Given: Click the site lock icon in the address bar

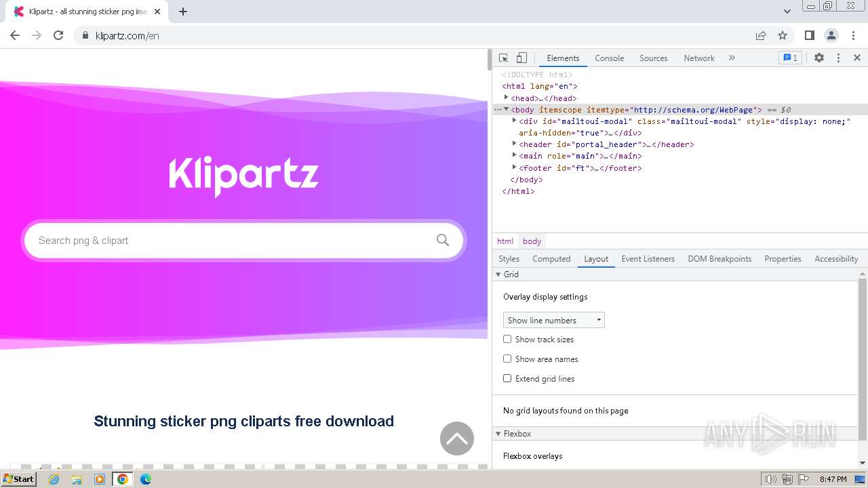Looking at the screenshot, I should 85,35.
